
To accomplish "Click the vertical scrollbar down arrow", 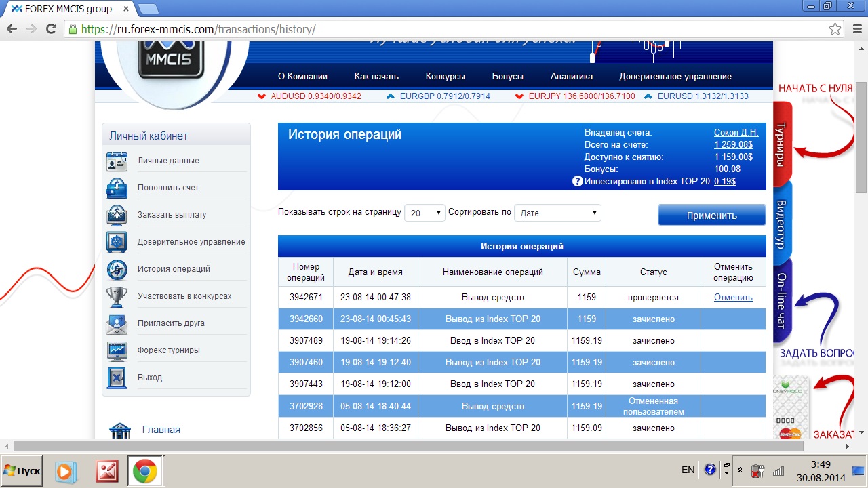I will [862, 432].
